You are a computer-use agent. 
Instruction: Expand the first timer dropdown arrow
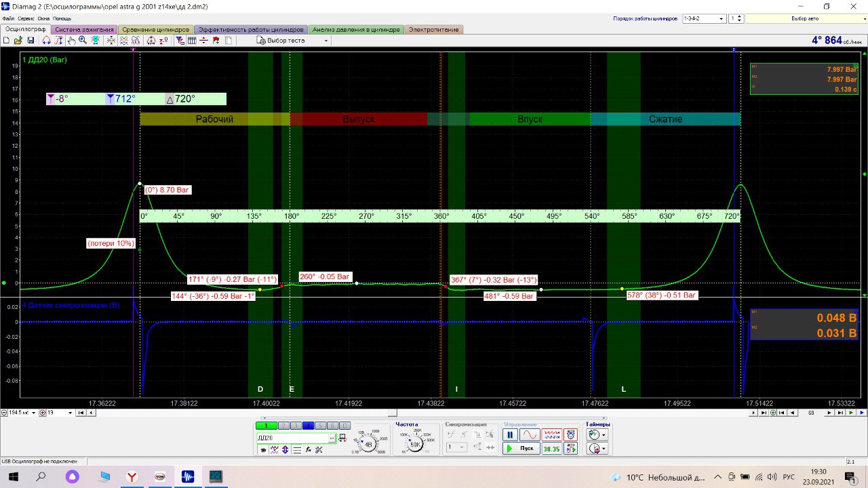coord(604,435)
